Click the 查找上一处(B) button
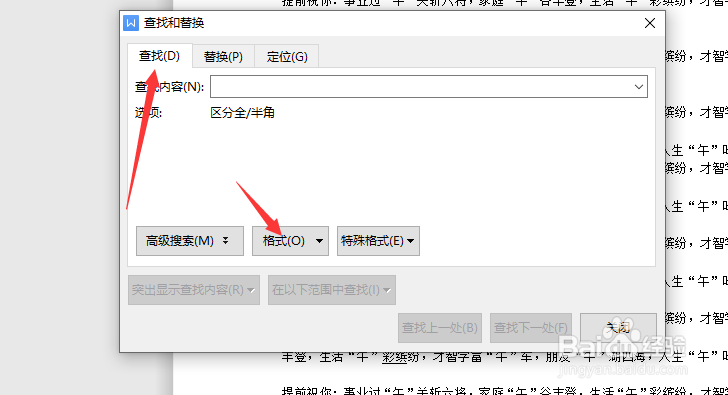Screen dimensions: 728x395 coord(440,328)
